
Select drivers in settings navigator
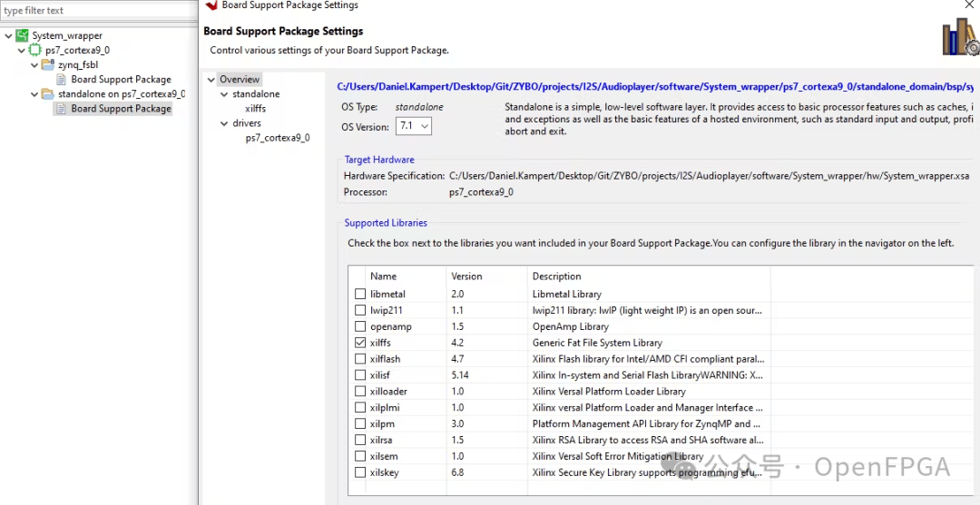coord(247,123)
